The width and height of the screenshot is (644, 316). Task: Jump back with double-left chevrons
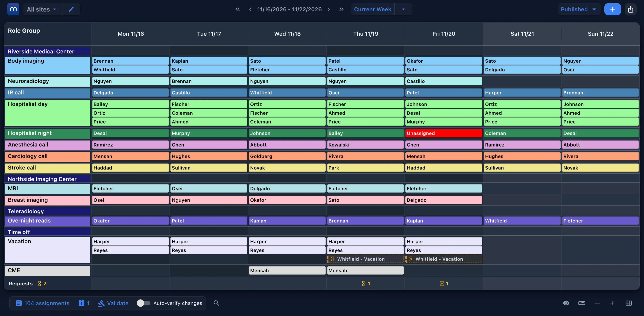[x=237, y=9]
